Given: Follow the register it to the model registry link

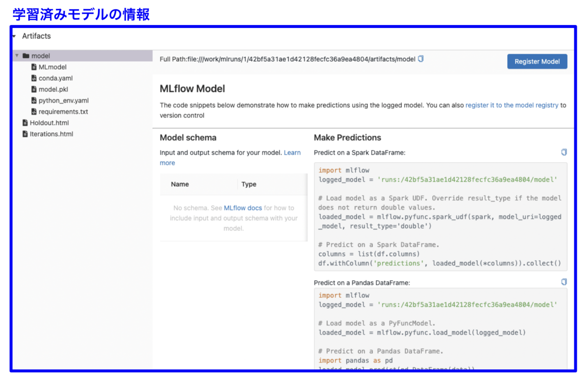Looking at the screenshot, I should point(512,105).
